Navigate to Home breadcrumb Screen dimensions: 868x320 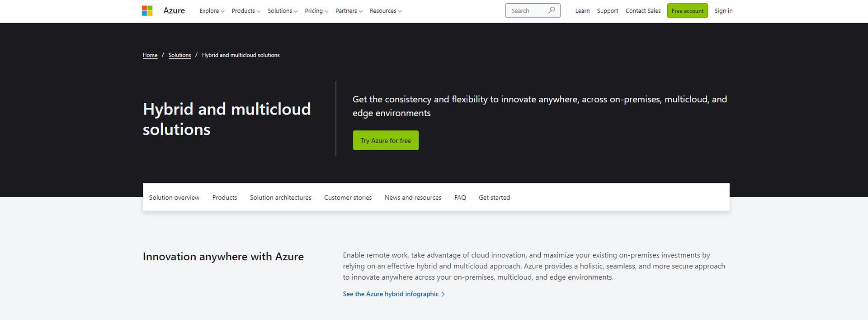[x=150, y=55]
